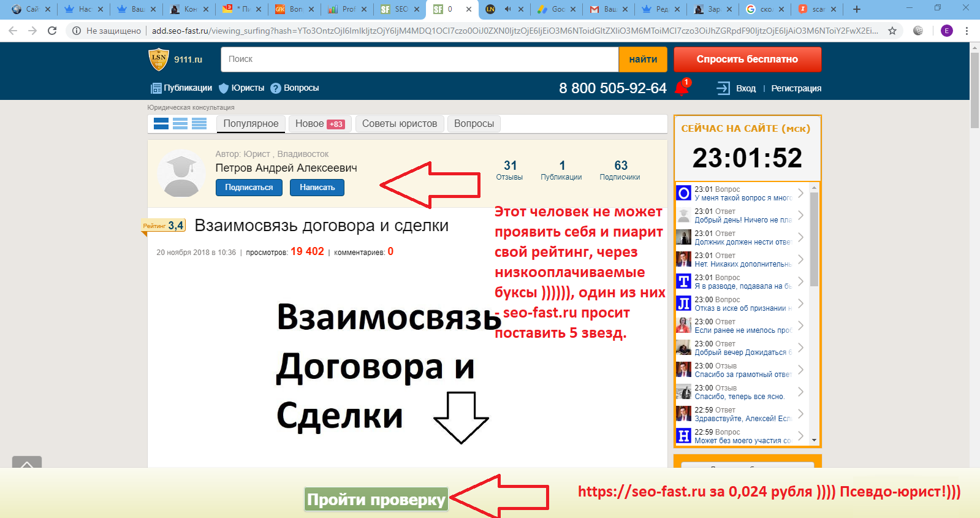Click the 9111.ru shield logo
Image resolution: width=980 pixels, height=518 pixels.
(159, 59)
